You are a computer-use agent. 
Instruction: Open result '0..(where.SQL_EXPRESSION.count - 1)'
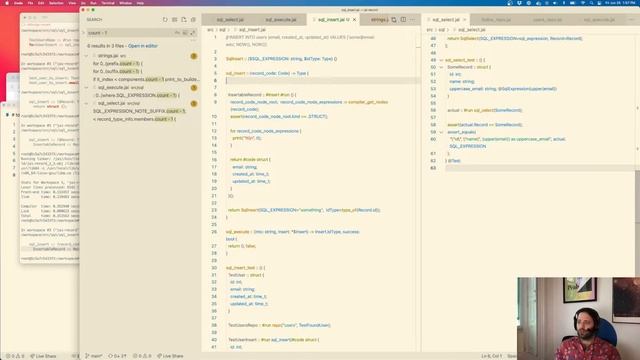tap(138, 96)
